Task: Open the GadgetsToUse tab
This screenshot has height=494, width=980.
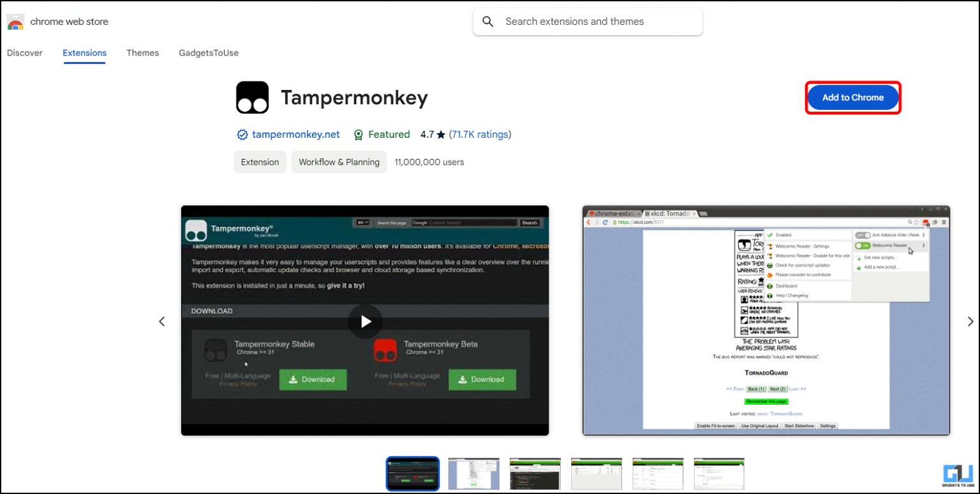Action: point(209,53)
